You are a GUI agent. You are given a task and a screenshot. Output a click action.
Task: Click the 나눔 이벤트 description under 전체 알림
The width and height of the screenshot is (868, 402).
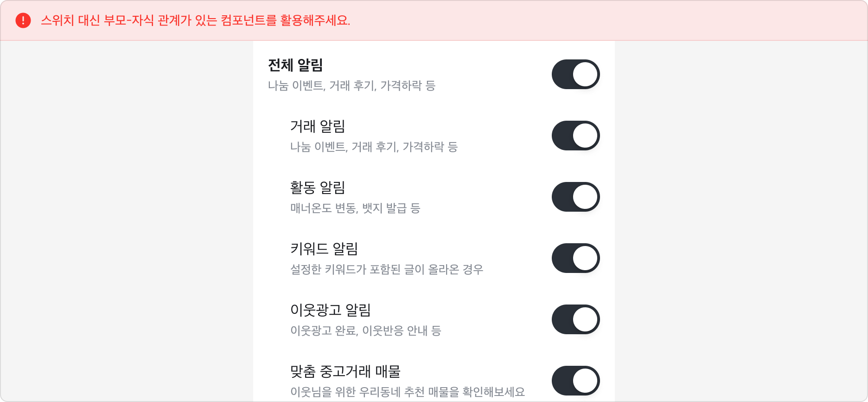pos(352,85)
